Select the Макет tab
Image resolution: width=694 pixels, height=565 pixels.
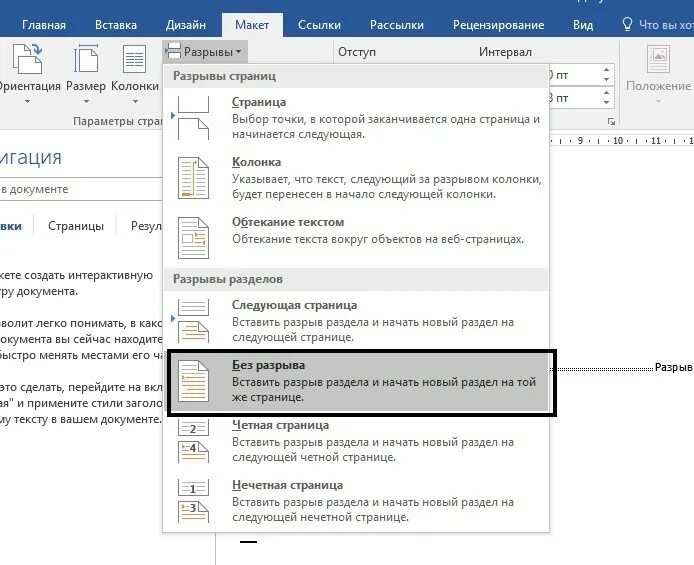coord(252,25)
